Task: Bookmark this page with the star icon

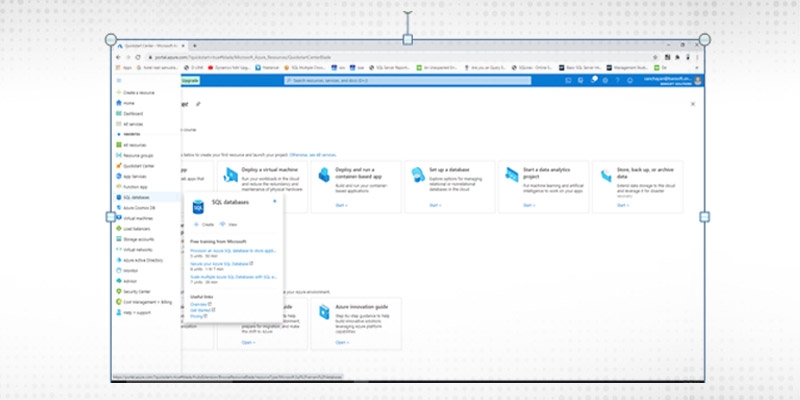Action: tap(656, 58)
